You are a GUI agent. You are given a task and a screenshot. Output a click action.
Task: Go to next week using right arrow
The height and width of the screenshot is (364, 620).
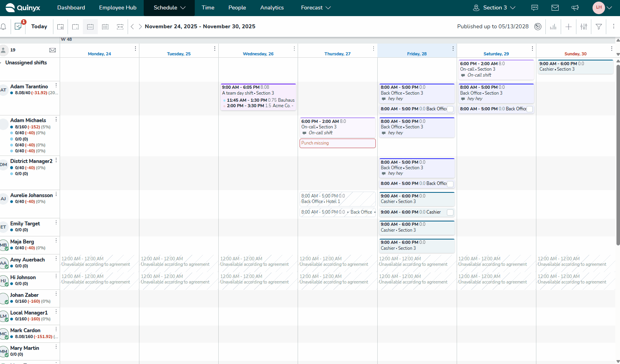[x=140, y=27]
